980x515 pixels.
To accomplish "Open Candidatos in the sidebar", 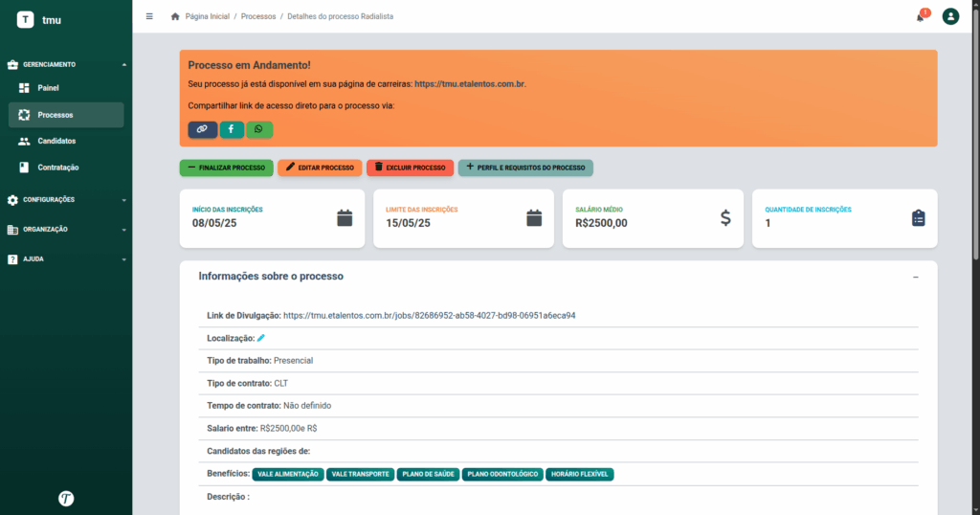I will [x=66, y=142].
